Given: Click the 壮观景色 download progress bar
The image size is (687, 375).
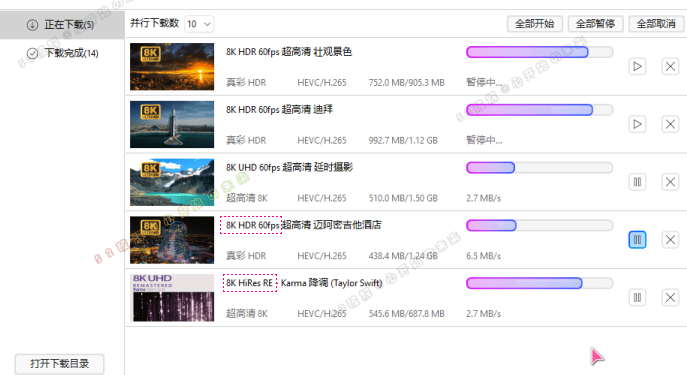Looking at the screenshot, I should (x=539, y=52).
